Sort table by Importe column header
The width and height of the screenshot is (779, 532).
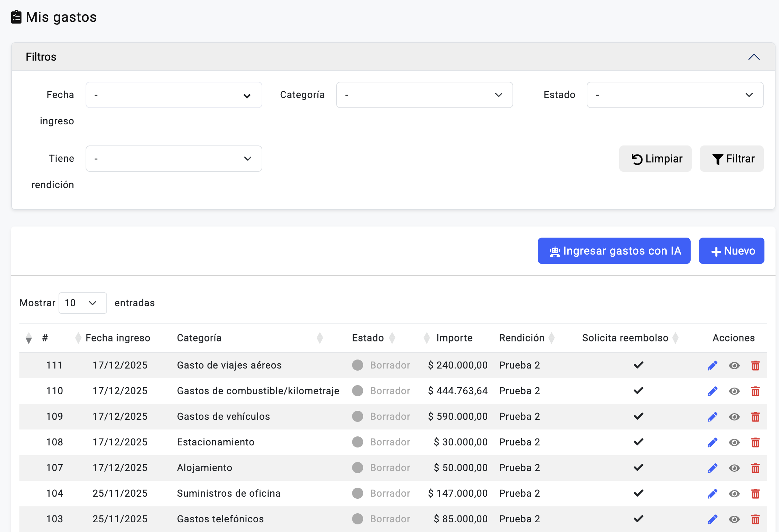(454, 338)
